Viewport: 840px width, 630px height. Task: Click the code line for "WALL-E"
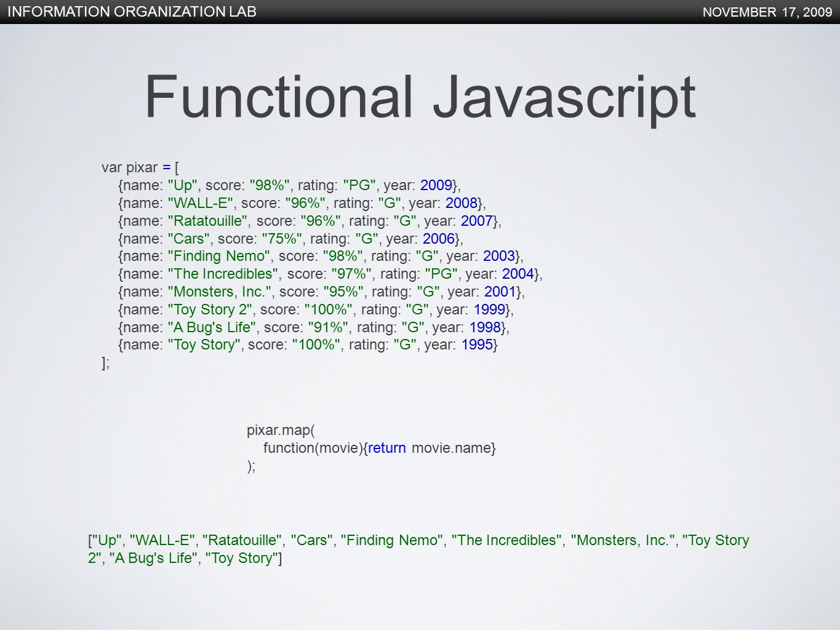pyautogui.click(x=302, y=203)
